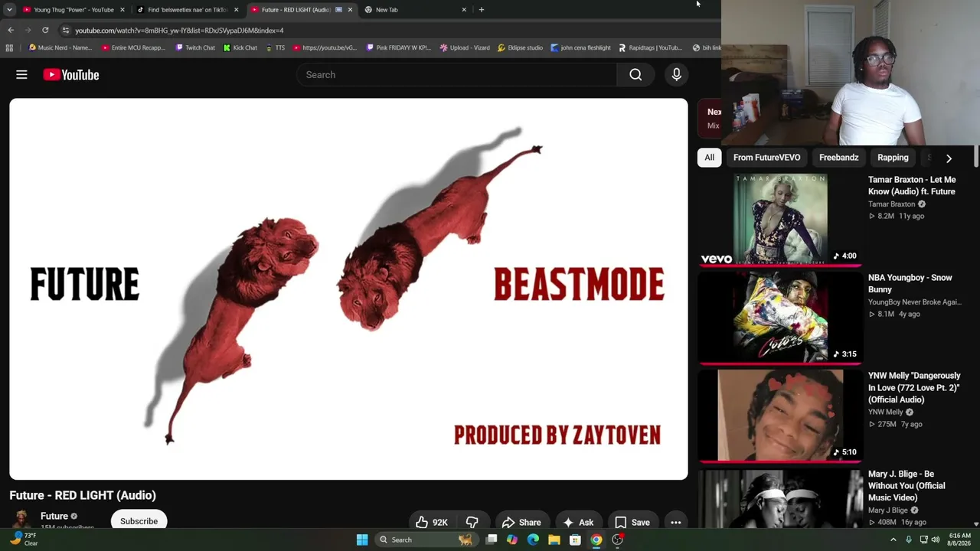Open Eklipse studio bookmark
The height and width of the screenshot is (551, 980).
tap(520, 47)
